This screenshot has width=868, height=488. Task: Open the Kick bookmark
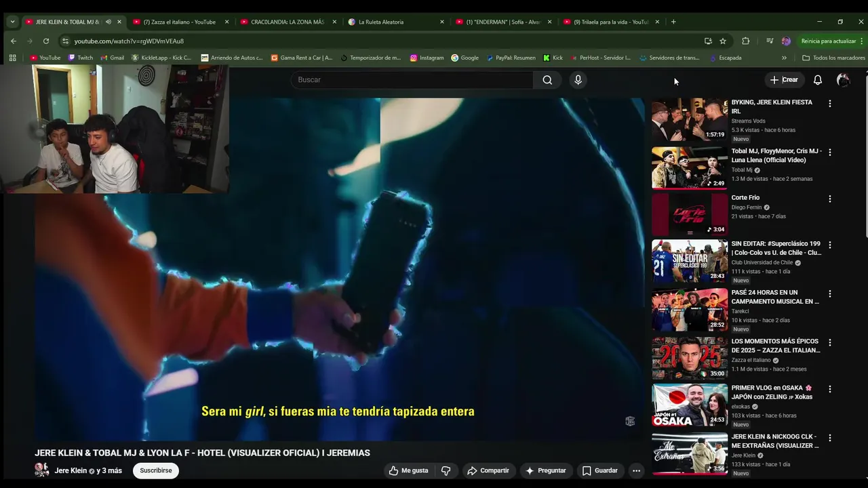(553, 58)
